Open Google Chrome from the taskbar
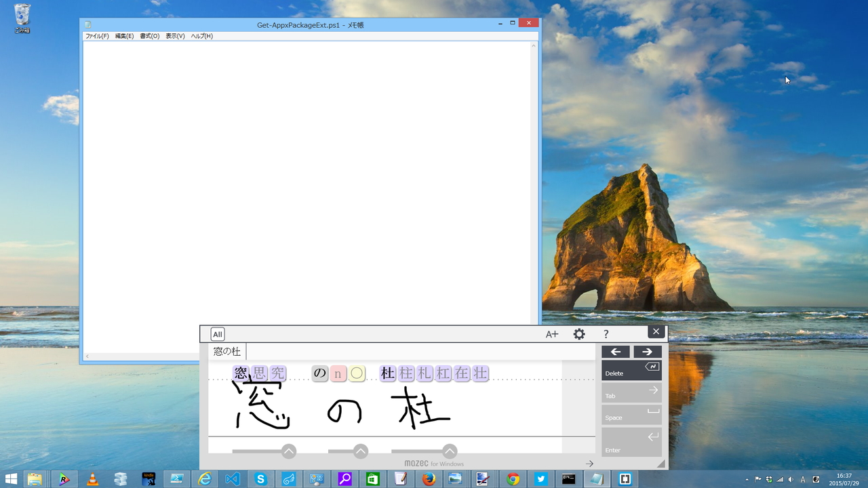The width and height of the screenshot is (868, 488). pos(513,479)
